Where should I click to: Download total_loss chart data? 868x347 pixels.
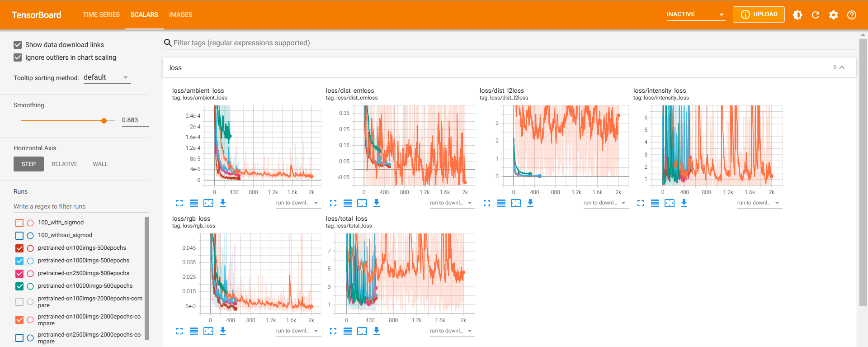click(x=377, y=331)
